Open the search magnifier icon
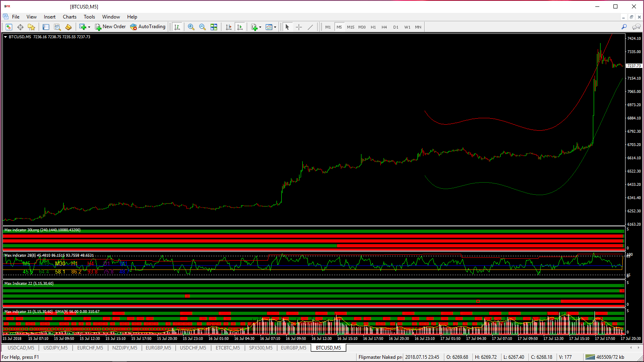This screenshot has width=644, height=362. (624, 27)
